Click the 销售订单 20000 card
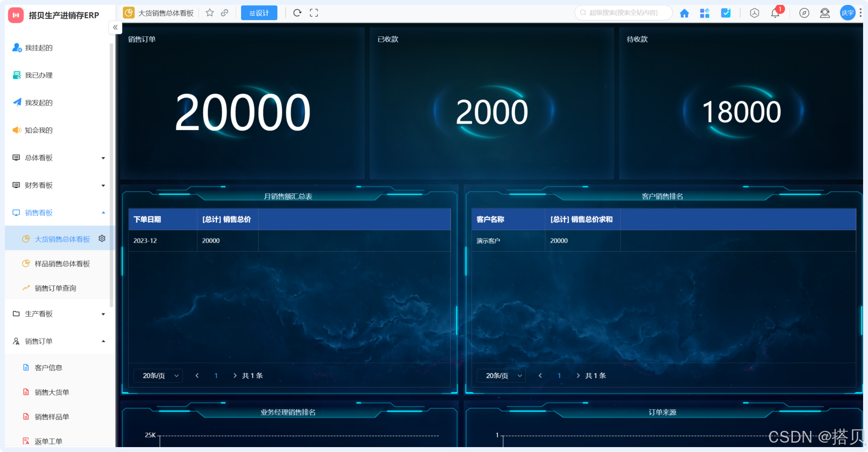 tap(243, 103)
